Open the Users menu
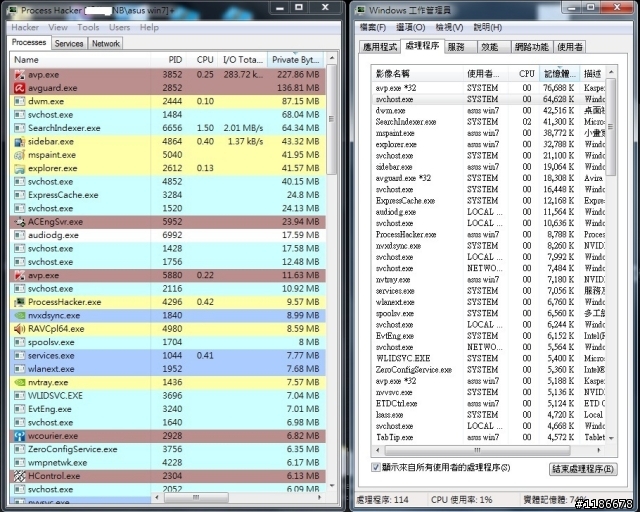Viewport: 640px width, 512px height. tap(119, 27)
